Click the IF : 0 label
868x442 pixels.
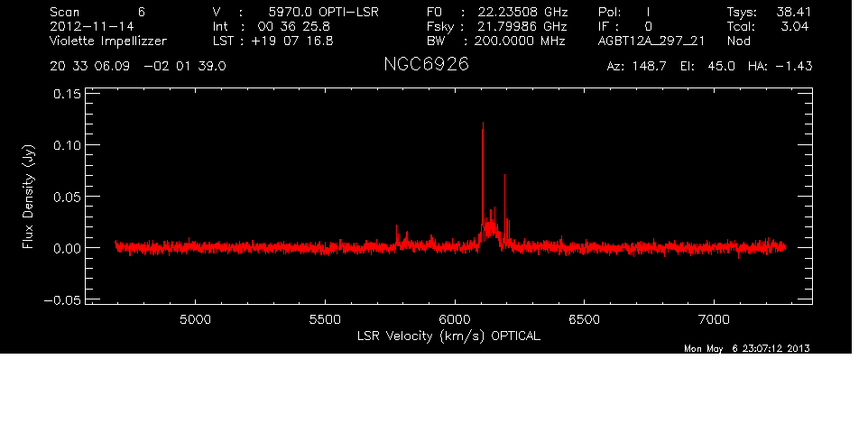(x=625, y=26)
